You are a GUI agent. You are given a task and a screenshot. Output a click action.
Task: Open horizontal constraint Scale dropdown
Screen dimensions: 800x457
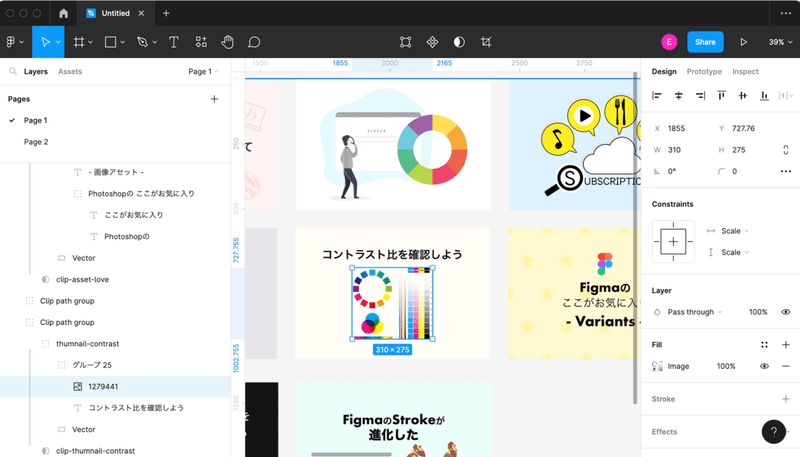[735, 231]
